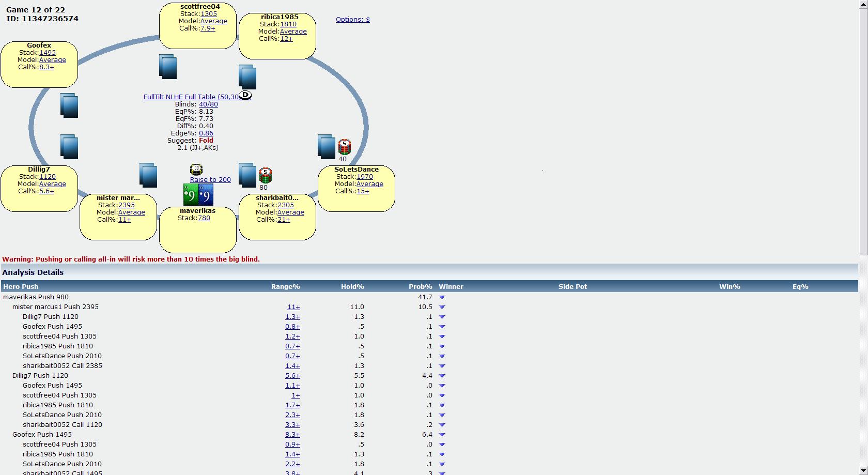Screen dimensions: 868x475
Task: Click the 11+ range for mister marcus1
Action: click(x=293, y=307)
